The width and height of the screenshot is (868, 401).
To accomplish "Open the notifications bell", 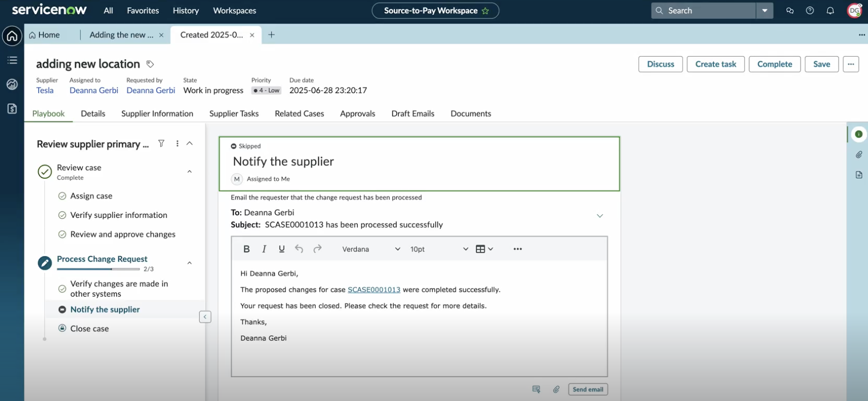I will (830, 11).
